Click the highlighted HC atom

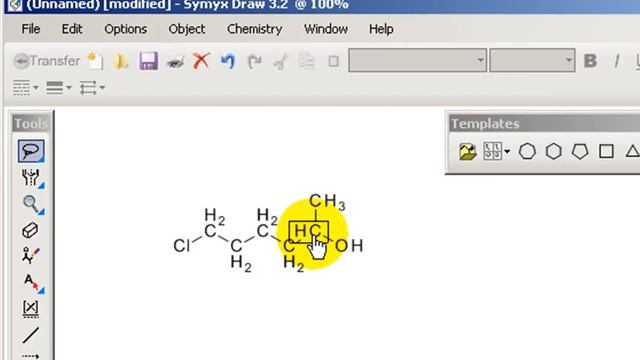[309, 231]
